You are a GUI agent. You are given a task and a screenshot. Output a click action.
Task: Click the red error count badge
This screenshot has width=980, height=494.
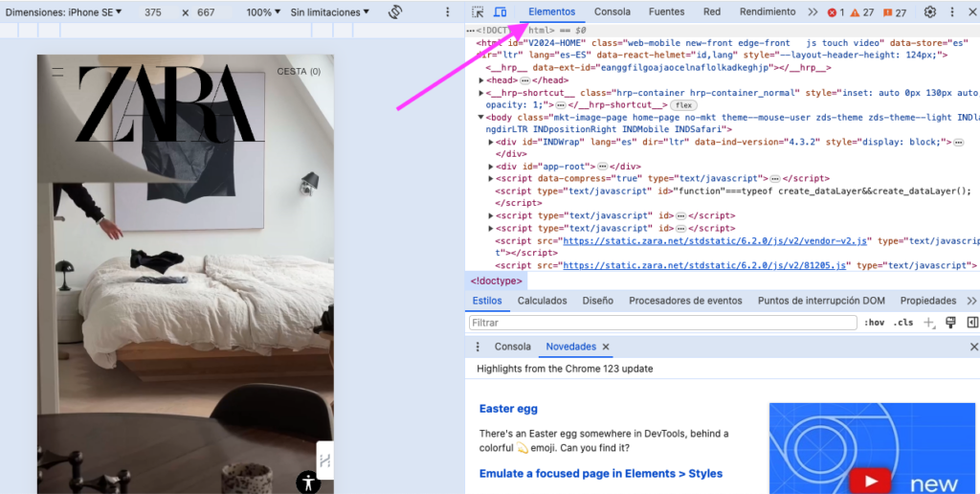click(835, 12)
